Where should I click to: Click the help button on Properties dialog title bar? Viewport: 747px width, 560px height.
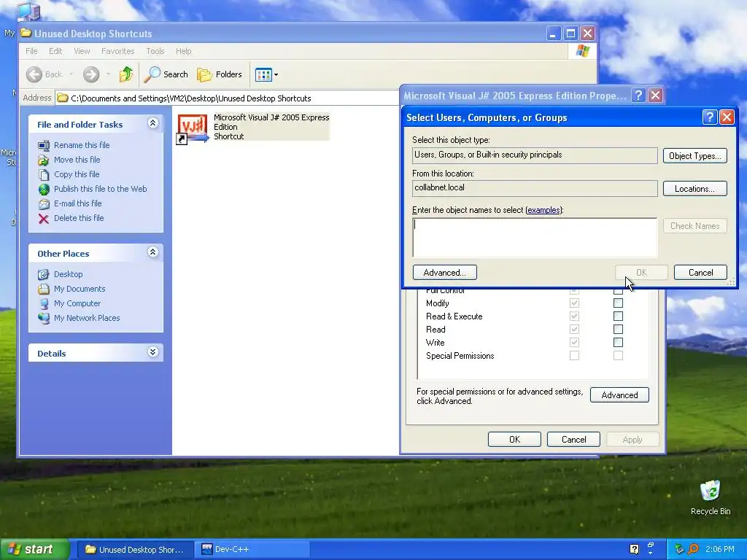(638, 96)
